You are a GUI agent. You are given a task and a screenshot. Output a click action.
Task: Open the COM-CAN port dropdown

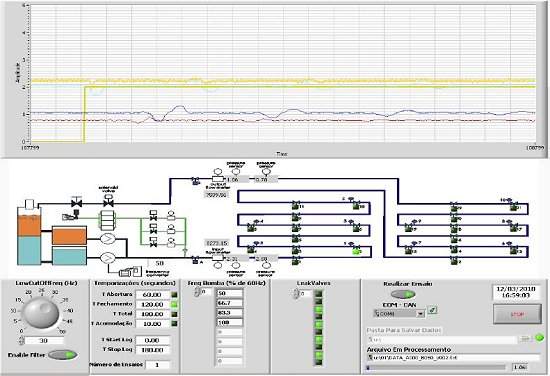point(399,314)
